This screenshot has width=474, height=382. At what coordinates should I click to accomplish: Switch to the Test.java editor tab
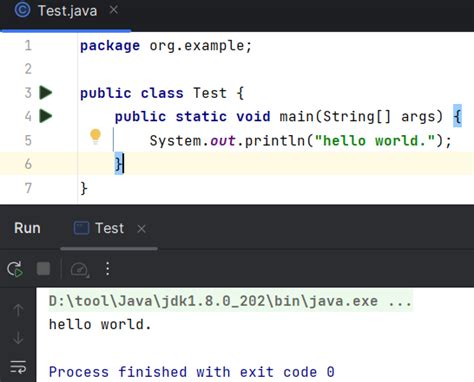pyautogui.click(x=67, y=11)
